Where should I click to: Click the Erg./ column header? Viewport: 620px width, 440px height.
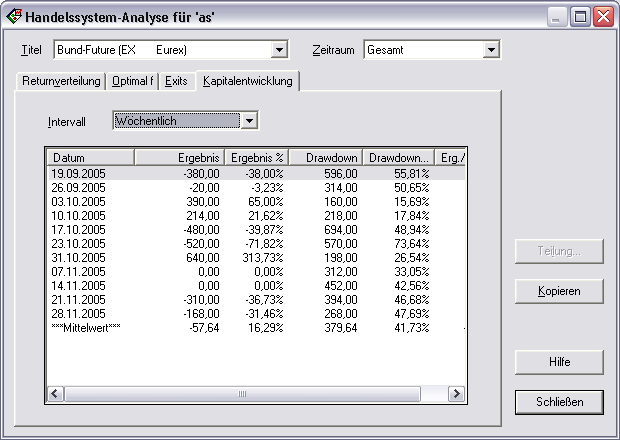(x=450, y=158)
